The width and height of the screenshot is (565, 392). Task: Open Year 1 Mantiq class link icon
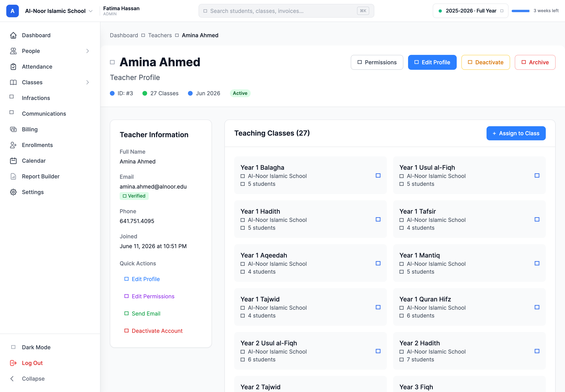(x=537, y=264)
